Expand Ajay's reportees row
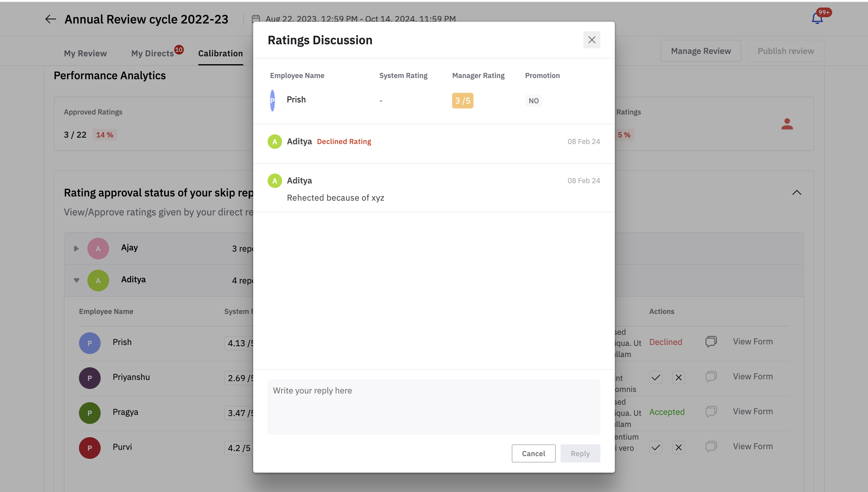 click(x=76, y=248)
